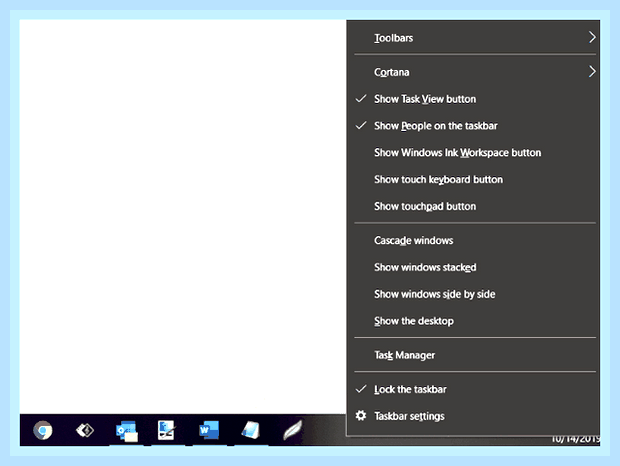Expand the Toolbars submenu arrow
Screen dimensions: 620x466
pos(592,38)
